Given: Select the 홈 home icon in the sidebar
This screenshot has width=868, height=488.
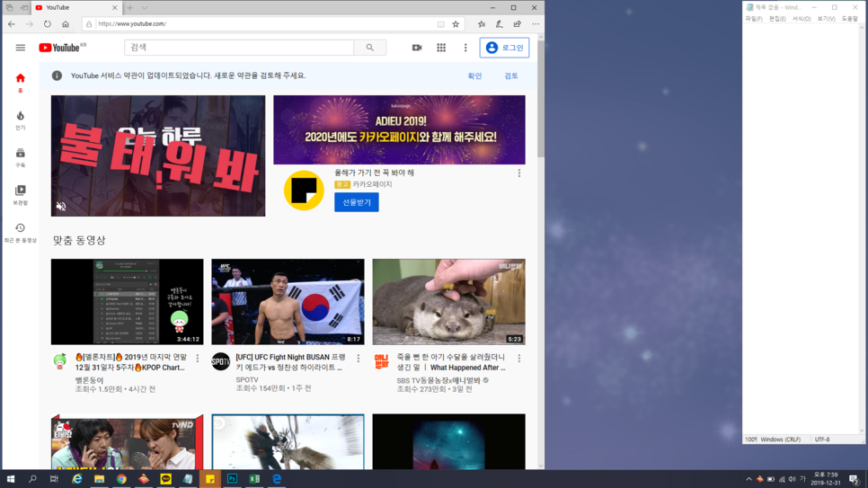Looking at the screenshot, I should pyautogui.click(x=21, y=82).
